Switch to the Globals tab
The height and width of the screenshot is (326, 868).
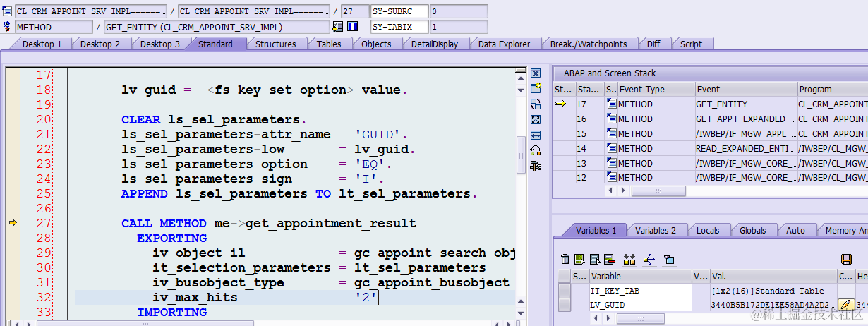click(753, 230)
